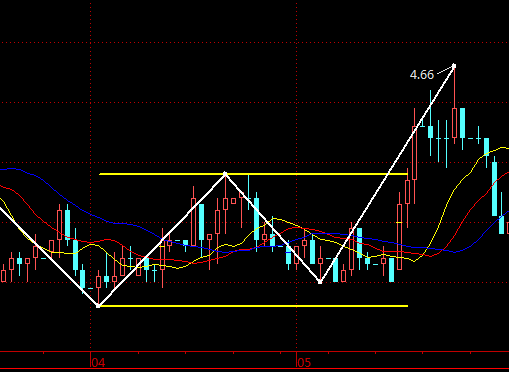
Task: Click the lower yellow horizontal support line
Action: (x=253, y=306)
